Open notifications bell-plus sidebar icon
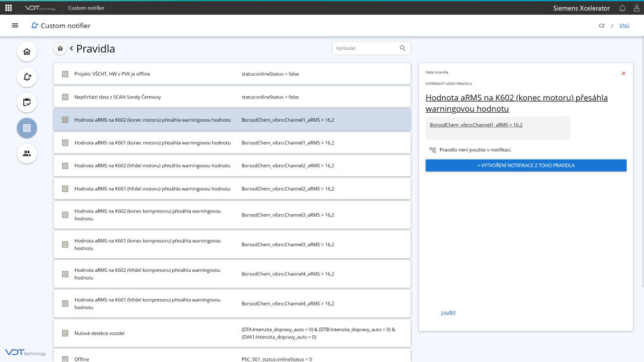Image resolution: width=644 pixels, height=362 pixels. 27,77
